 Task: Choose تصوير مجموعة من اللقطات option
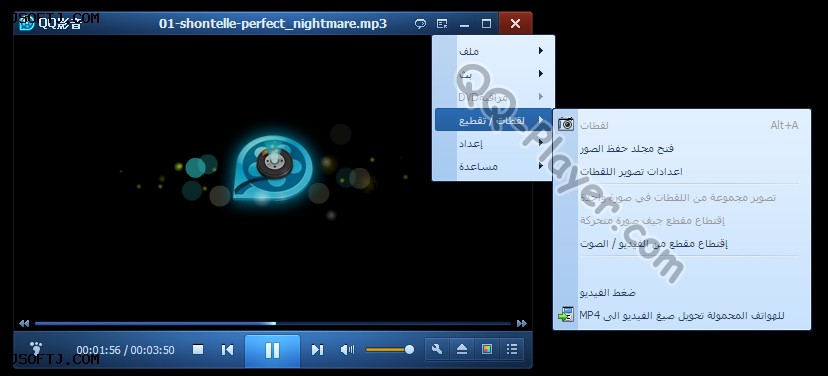[x=681, y=198]
